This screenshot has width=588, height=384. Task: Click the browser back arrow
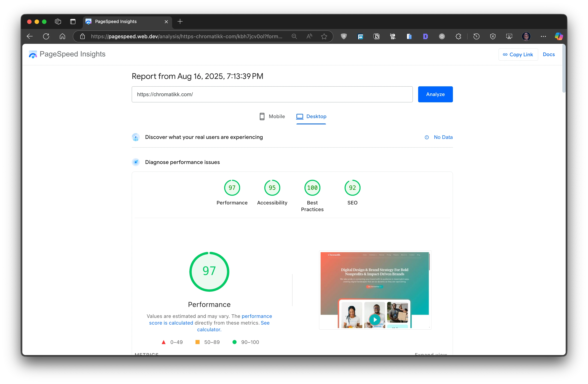(30, 37)
